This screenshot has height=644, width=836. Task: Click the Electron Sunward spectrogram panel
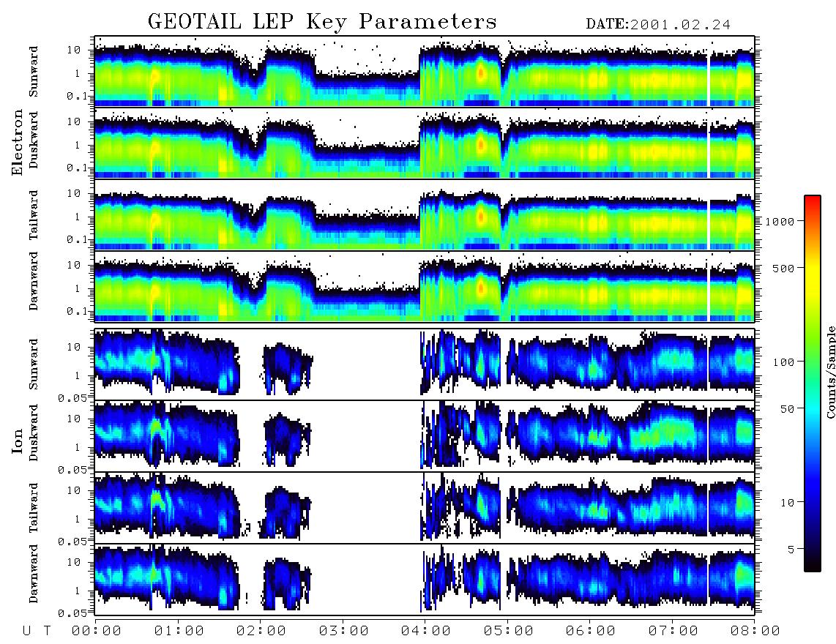click(x=425, y=72)
